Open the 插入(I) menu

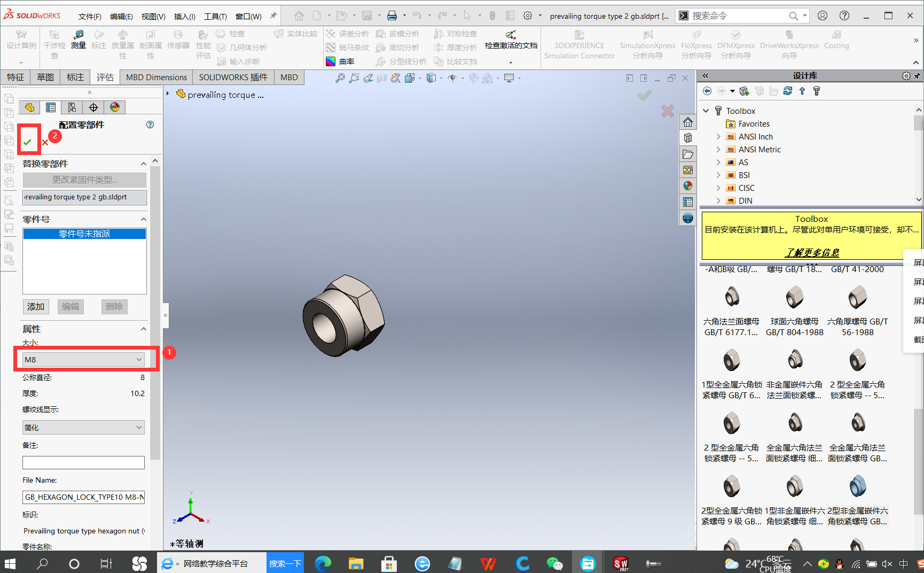pyautogui.click(x=184, y=16)
